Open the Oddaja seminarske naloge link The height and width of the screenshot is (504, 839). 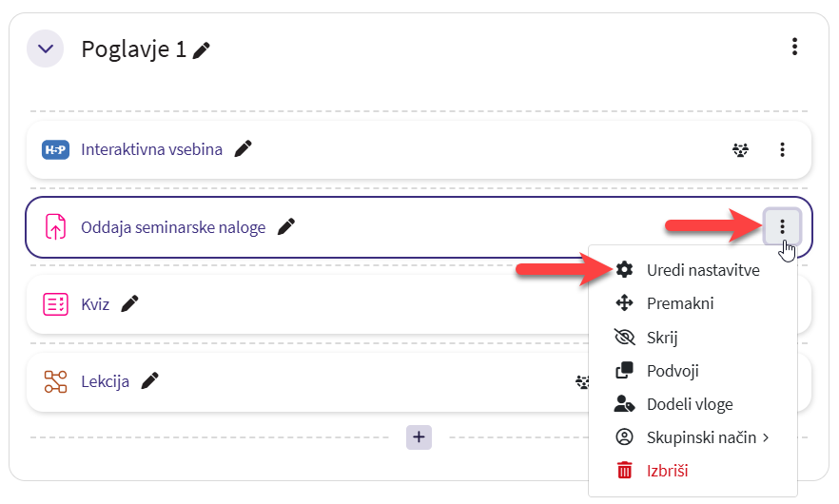point(173,227)
